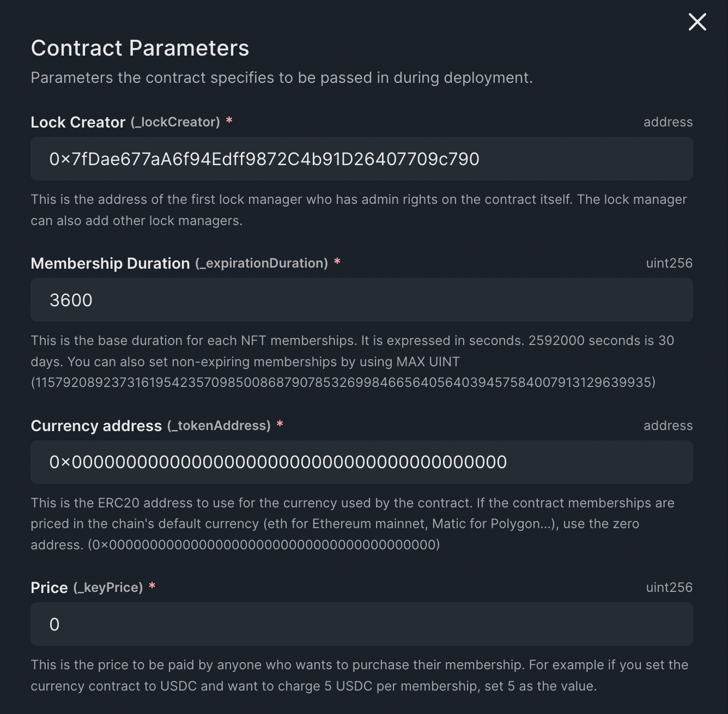Select the Membership Duration value 3600
Viewport: 728px width, 714px height.
tap(71, 300)
